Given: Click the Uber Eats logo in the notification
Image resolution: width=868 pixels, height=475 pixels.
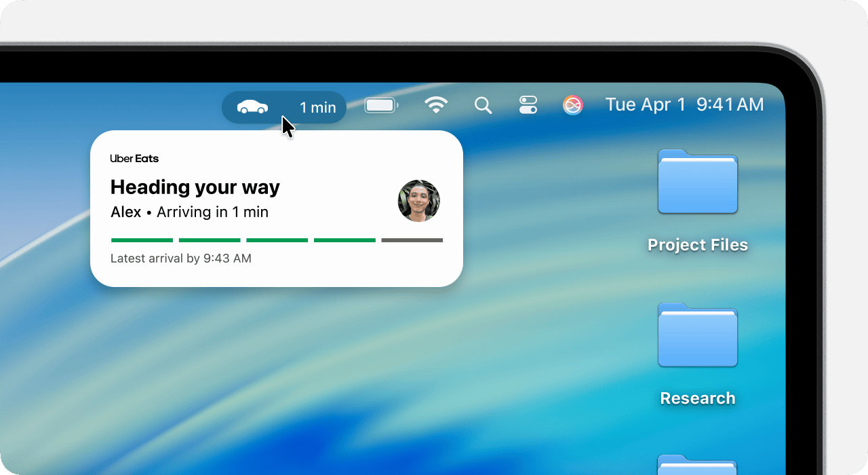Looking at the screenshot, I should click(x=134, y=158).
